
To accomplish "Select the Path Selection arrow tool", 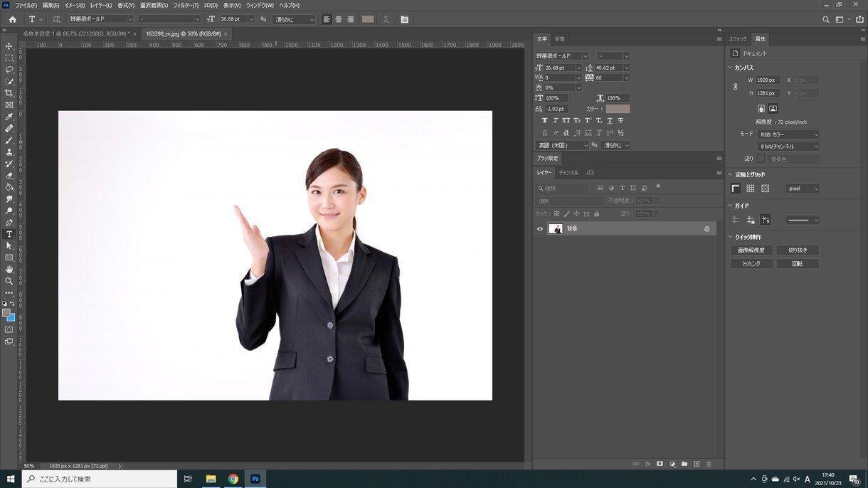I will pos(9,246).
